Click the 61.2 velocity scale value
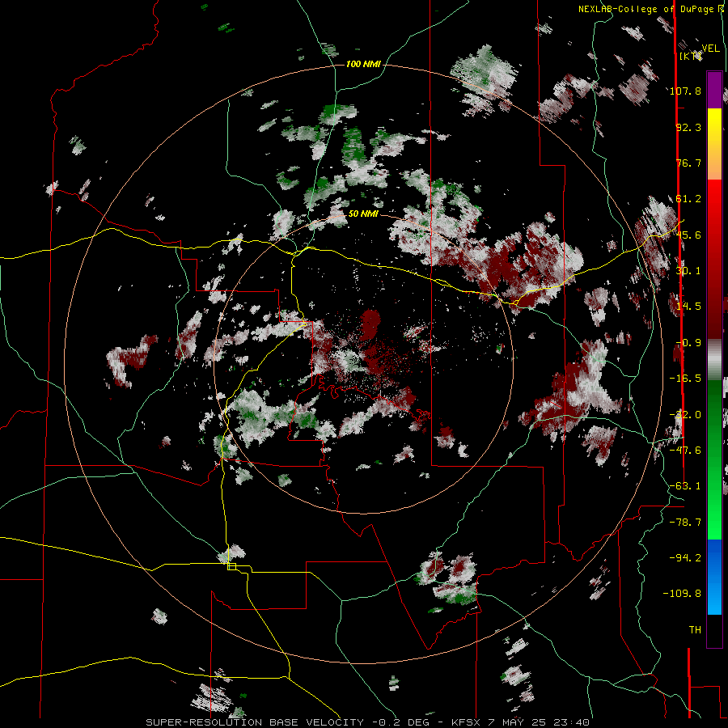This screenshot has height=728, width=728. pyautogui.click(x=688, y=199)
